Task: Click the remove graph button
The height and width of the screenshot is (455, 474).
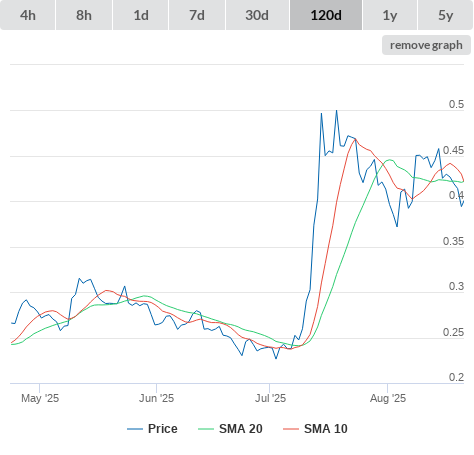Action: [426, 45]
